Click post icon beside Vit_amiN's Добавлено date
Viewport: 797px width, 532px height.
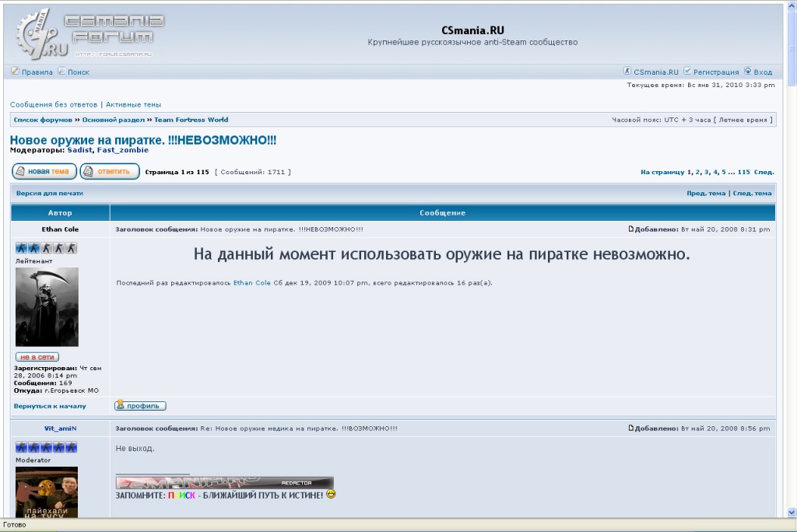(x=631, y=429)
